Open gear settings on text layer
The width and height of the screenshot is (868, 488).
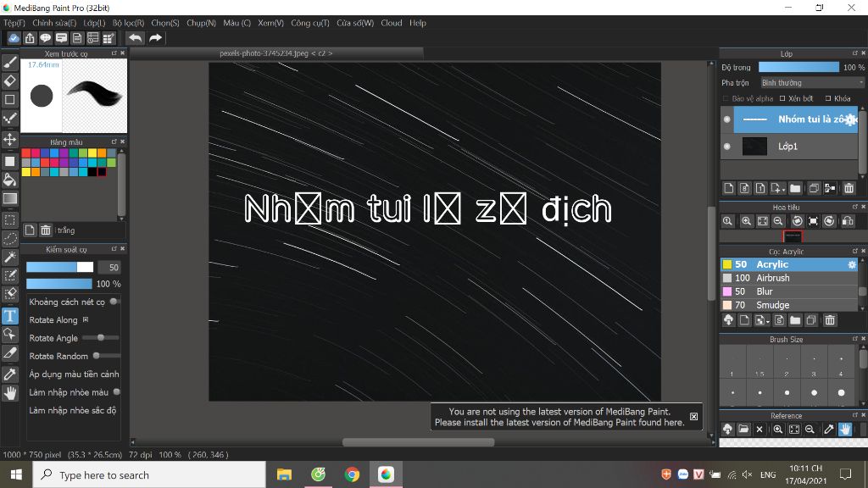coord(851,119)
